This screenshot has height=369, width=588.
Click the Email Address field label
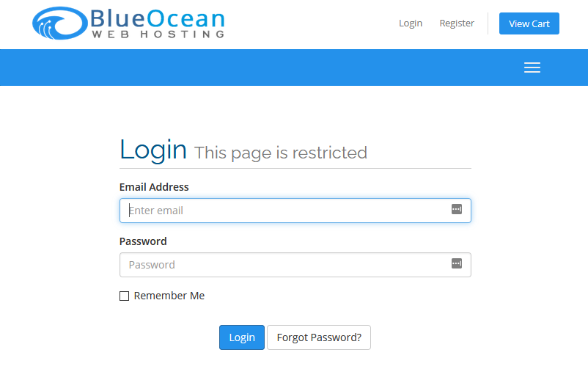tap(154, 187)
